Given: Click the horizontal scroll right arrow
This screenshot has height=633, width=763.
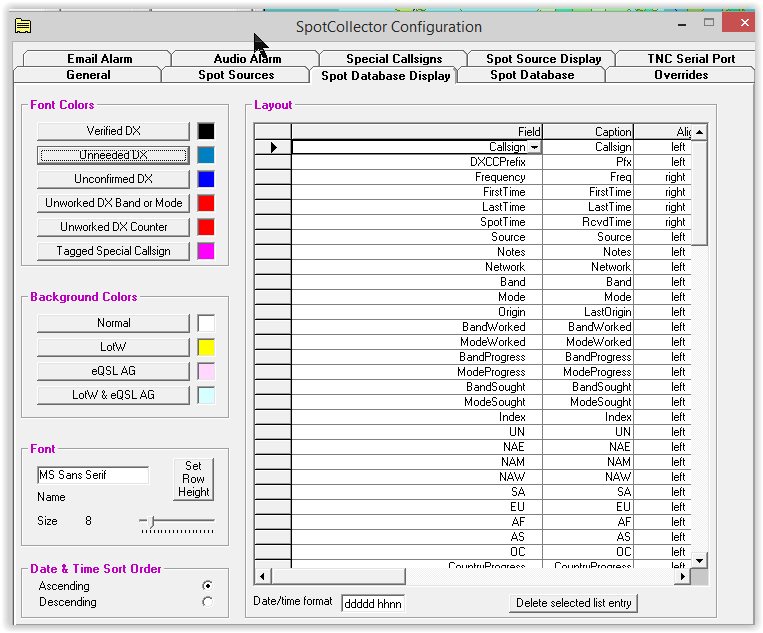Looking at the screenshot, I should tap(683, 577).
